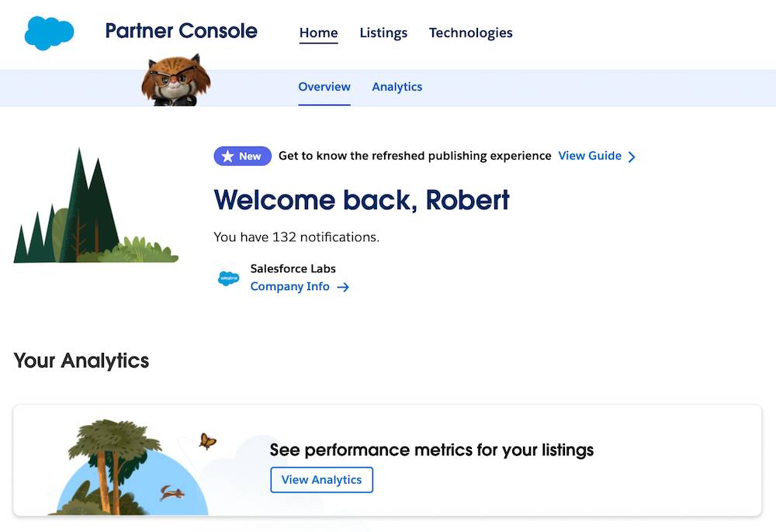Go to the Home navigation item
The image size is (776, 532).
[x=318, y=33]
